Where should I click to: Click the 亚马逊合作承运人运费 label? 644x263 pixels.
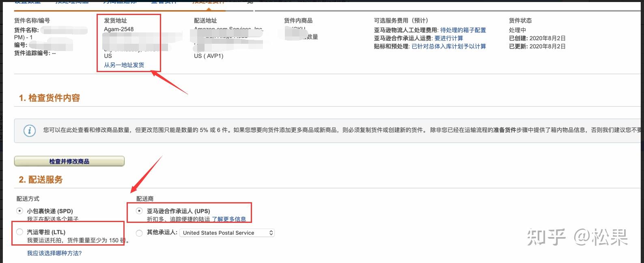pyautogui.click(x=403, y=38)
